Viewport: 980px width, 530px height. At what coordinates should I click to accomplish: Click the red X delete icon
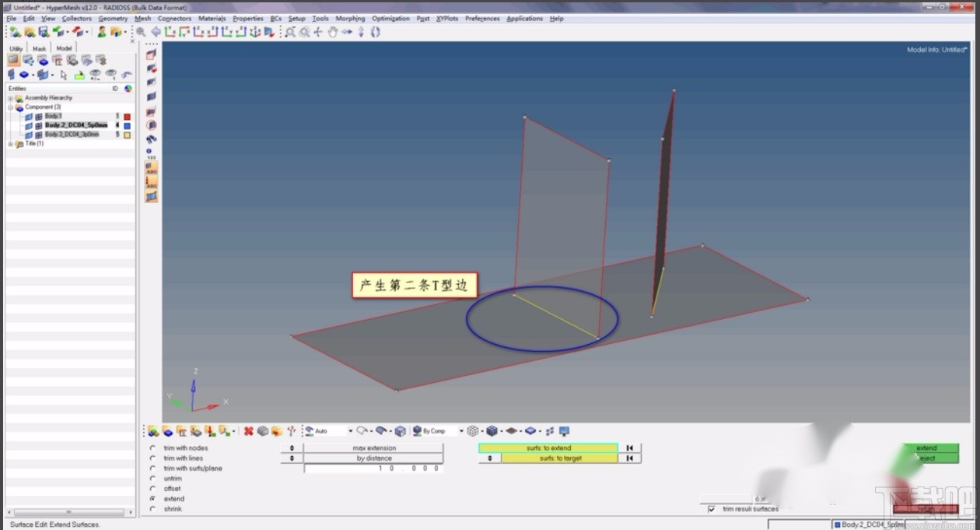pyautogui.click(x=249, y=431)
